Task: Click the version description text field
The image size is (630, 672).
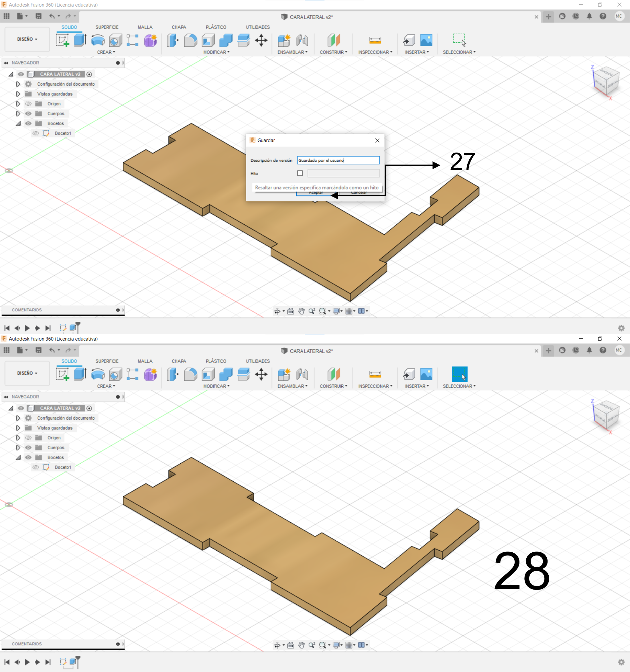Action: [338, 160]
